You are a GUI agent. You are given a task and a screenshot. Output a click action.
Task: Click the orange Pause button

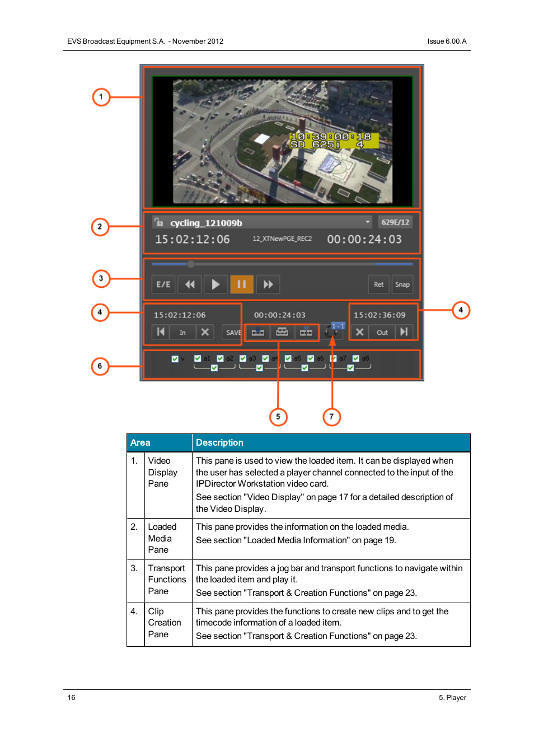pos(242,284)
